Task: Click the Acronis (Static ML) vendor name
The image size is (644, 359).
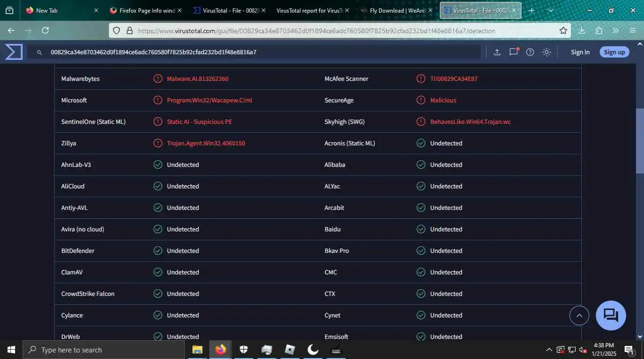Action: pyautogui.click(x=350, y=143)
